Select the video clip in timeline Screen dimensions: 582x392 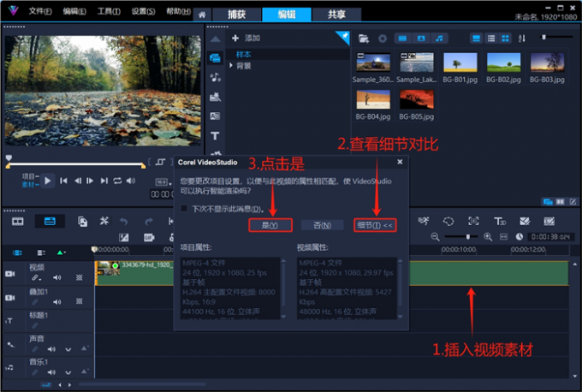(x=332, y=273)
